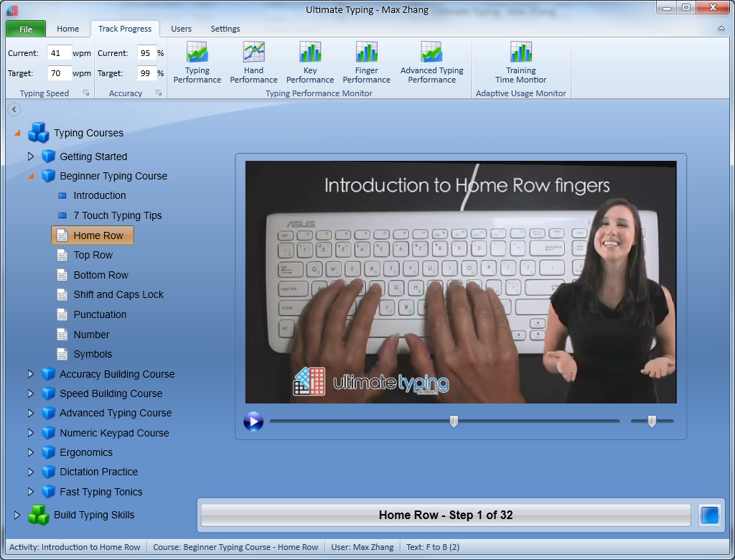Click the blue stop square button
Viewport: 735px width, 560px height.
(x=709, y=515)
